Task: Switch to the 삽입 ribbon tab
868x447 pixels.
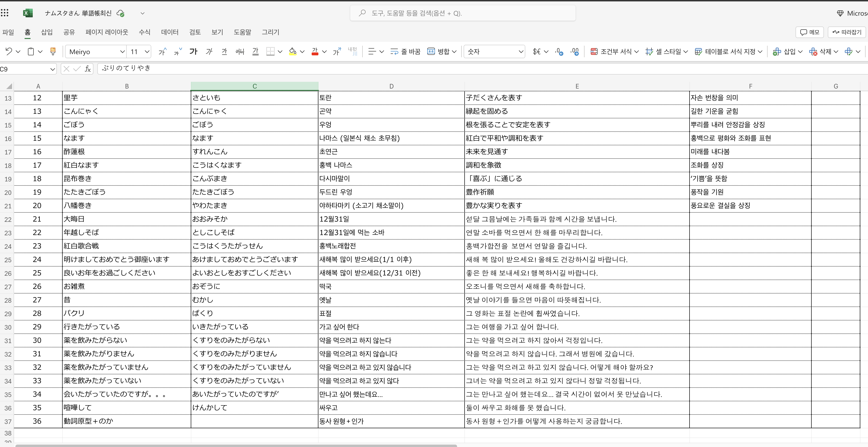Action: coord(46,32)
